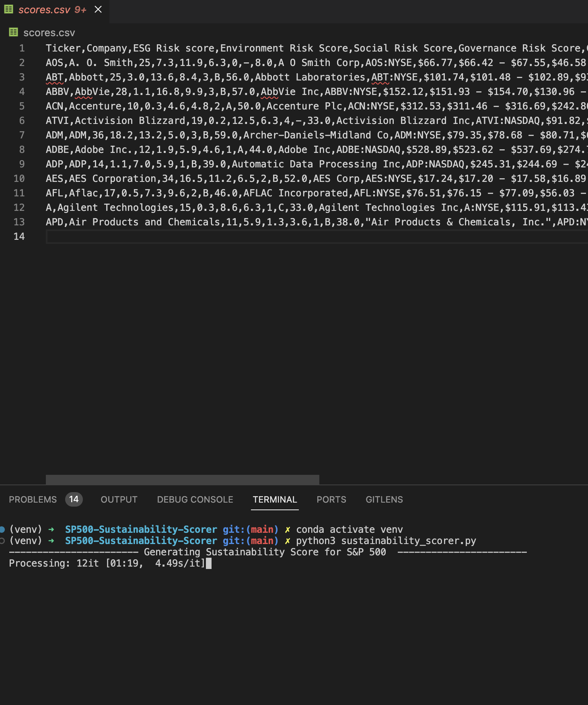Click the scores.csv breadcrumb file icon
The width and height of the screenshot is (588, 705).
point(14,32)
